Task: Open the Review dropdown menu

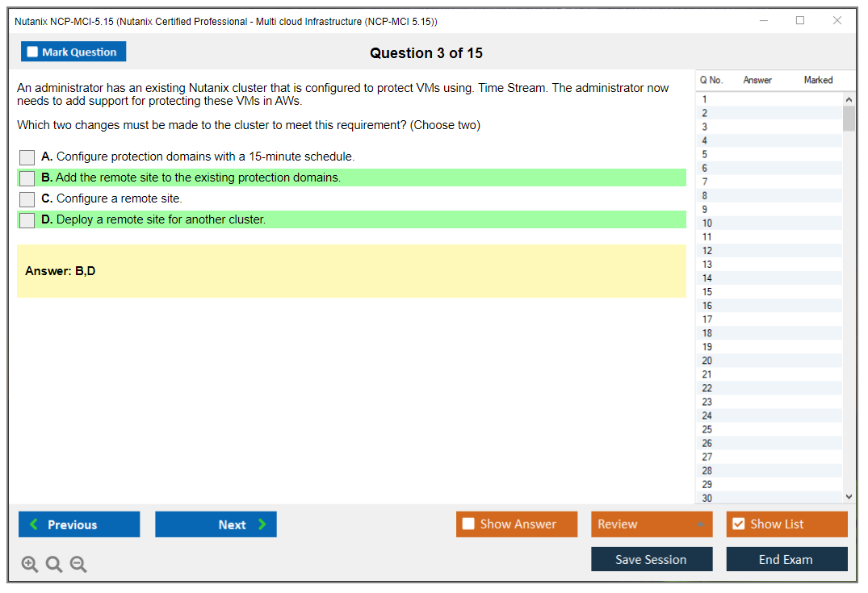Action: click(x=651, y=524)
